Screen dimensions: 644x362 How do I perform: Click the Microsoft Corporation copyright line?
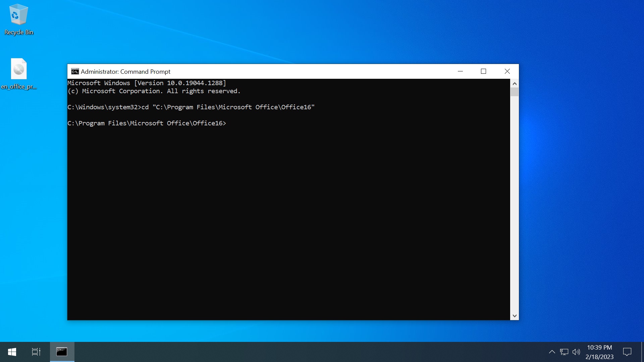tap(154, 91)
